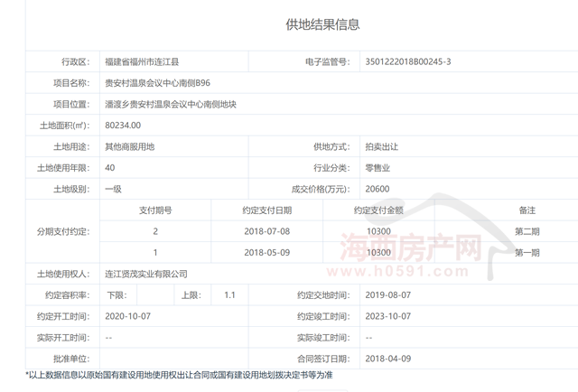Select the agreed completion date 2023-10-07
The width and height of the screenshot is (578, 392).
[387, 316]
